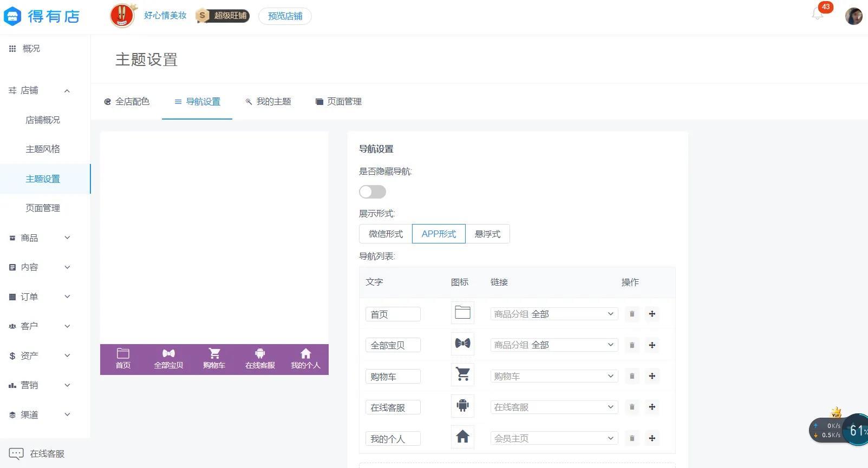868x468 pixels.
Task: Select 悬浮式 display style
Action: point(487,234)
